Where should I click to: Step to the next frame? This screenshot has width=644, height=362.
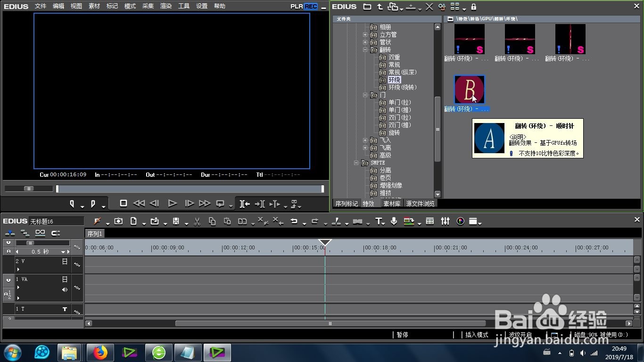[x=189, y=204]
